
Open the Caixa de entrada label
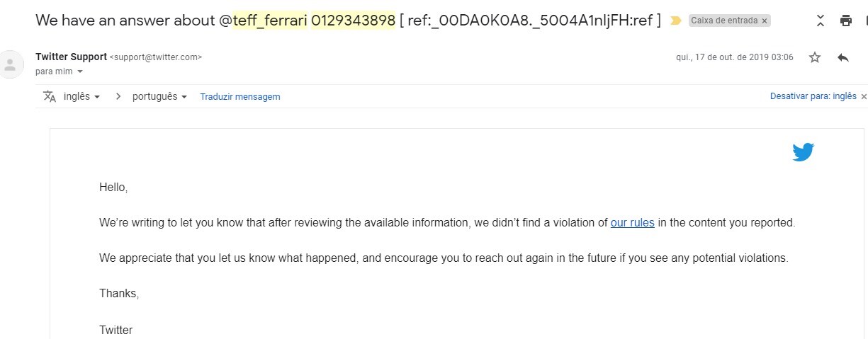pos(724,21)
